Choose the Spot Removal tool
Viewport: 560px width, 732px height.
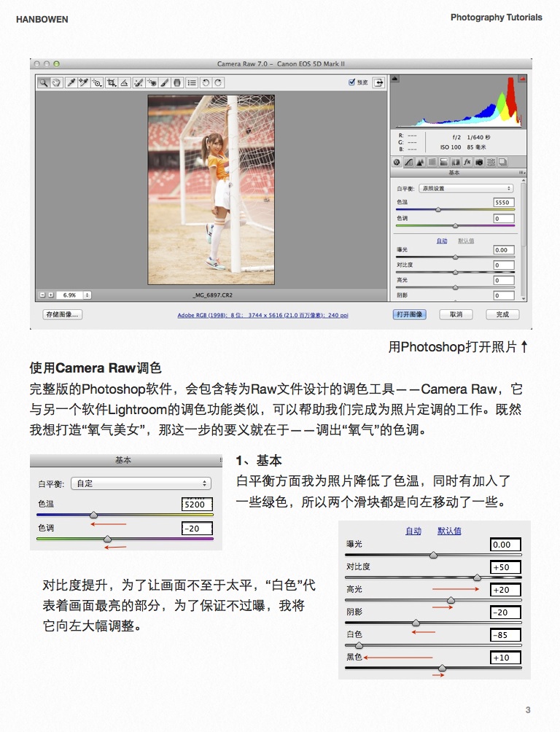pyautogui.click(x=139, y=82)
